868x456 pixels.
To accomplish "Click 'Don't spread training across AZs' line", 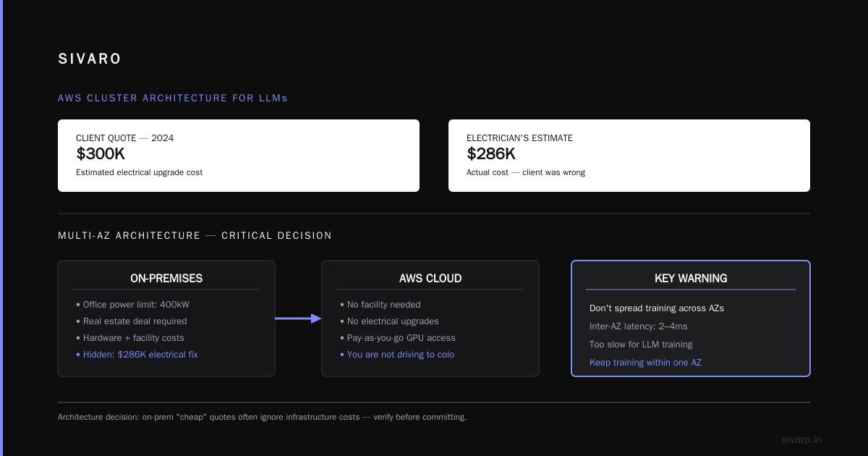I will (x=657, y=308).
